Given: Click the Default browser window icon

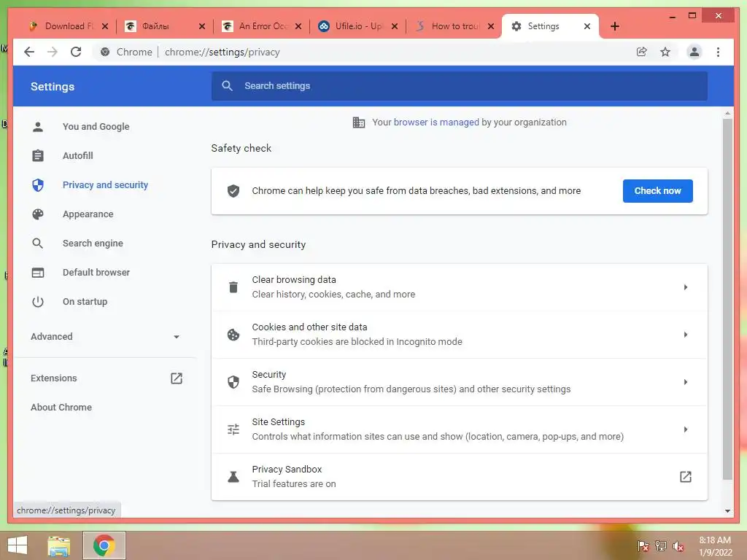Looking at the screenshot, I should click(x=38, y=273).
